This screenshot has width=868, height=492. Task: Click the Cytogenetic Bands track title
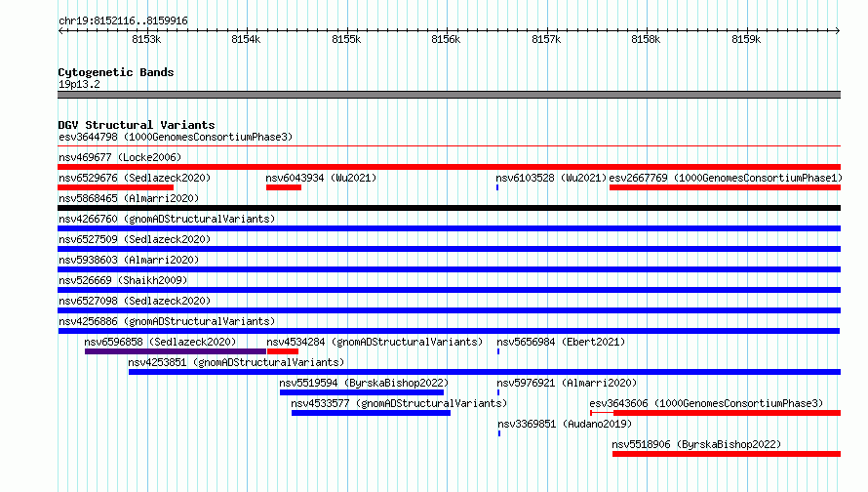click(116, 72)
